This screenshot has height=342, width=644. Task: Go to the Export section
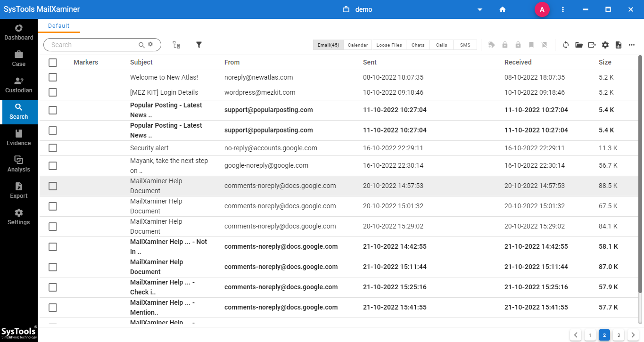point(19,190)
